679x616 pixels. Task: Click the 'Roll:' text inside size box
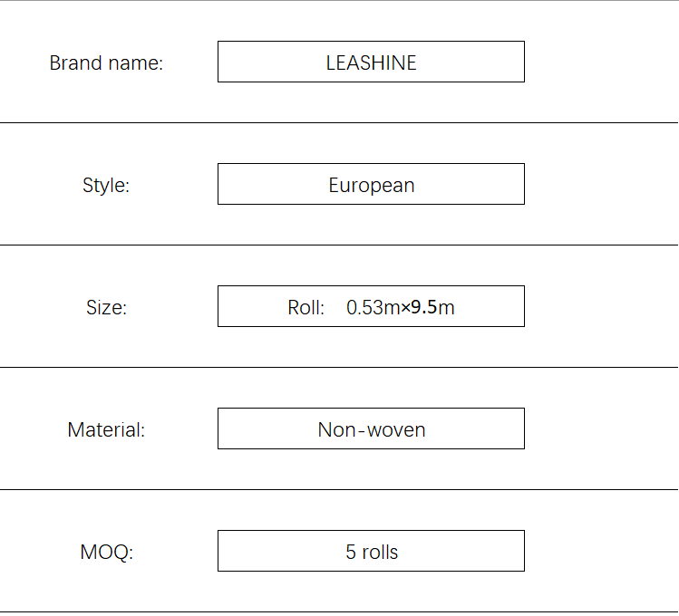point(306,308)
